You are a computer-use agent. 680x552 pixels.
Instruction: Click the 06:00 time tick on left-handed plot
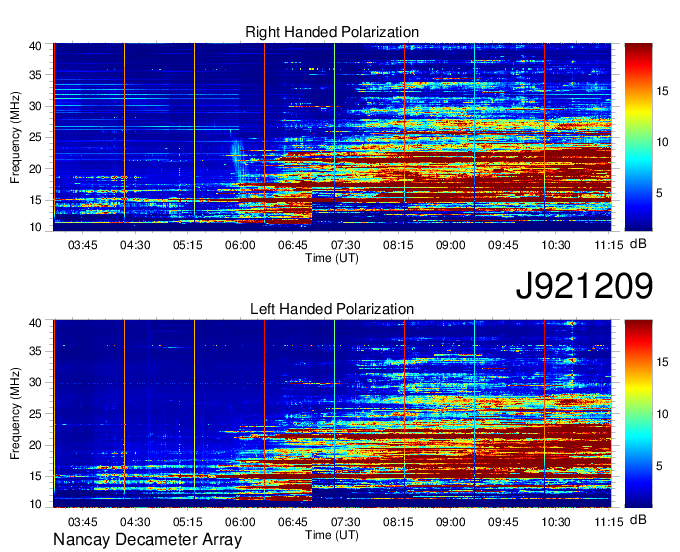[240, 521]
